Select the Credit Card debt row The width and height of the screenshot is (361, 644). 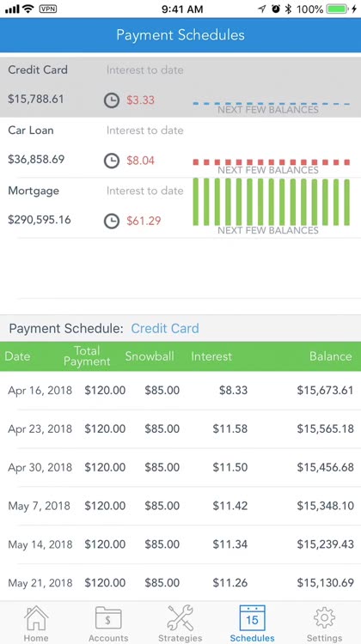click(x=180, y=87)
